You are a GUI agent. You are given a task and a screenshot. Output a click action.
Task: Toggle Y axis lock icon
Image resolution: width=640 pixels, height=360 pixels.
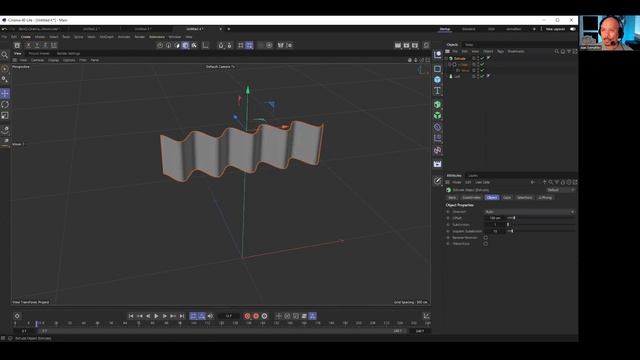pyautogui.click(x=37, y=45)
